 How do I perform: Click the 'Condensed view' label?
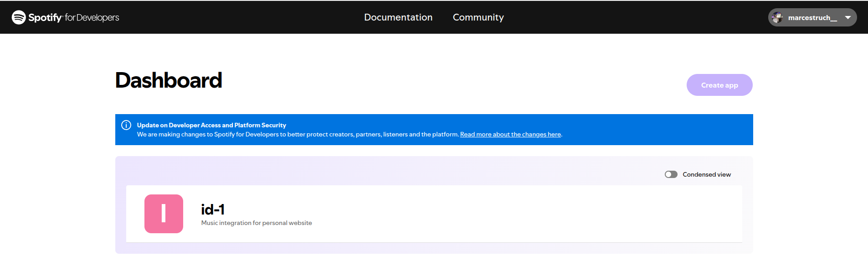tap(707, 174)
